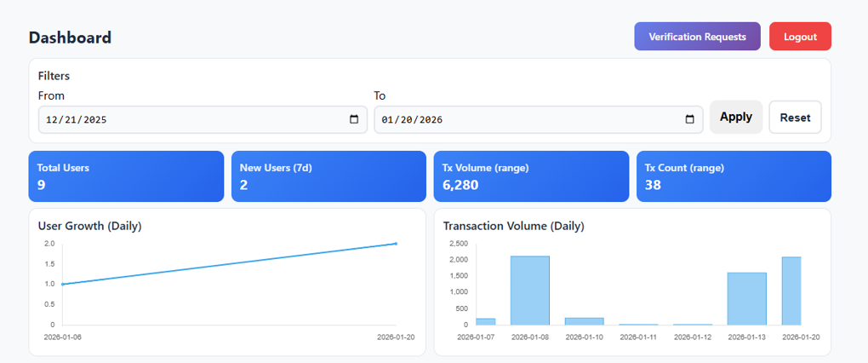Click the User Growth data point at 2026-01-20
This screenshot has height=363, width=868.
point(396,244)
